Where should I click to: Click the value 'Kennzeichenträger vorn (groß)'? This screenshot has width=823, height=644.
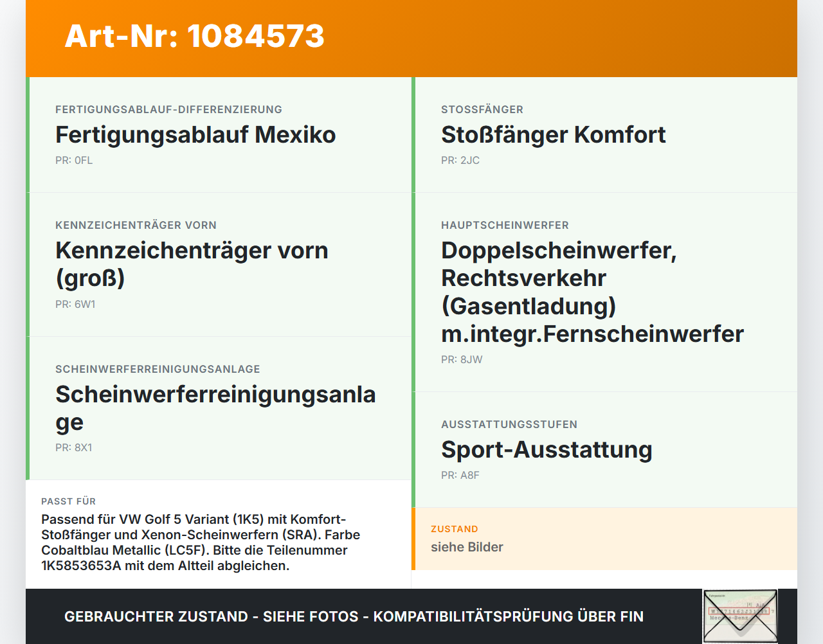(x=192, y=264)
